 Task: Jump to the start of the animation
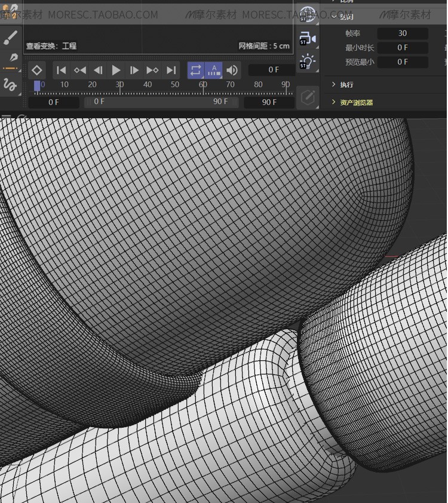tap(61, 70)
